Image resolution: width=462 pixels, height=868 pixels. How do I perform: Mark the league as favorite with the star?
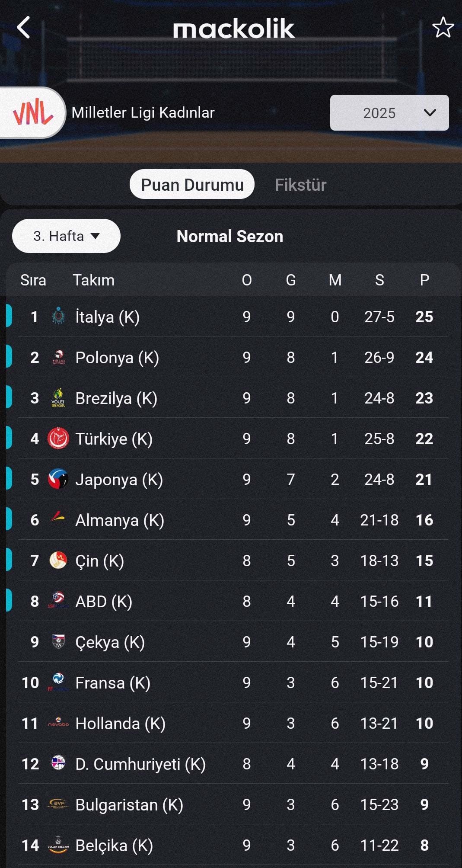point(443,28)
